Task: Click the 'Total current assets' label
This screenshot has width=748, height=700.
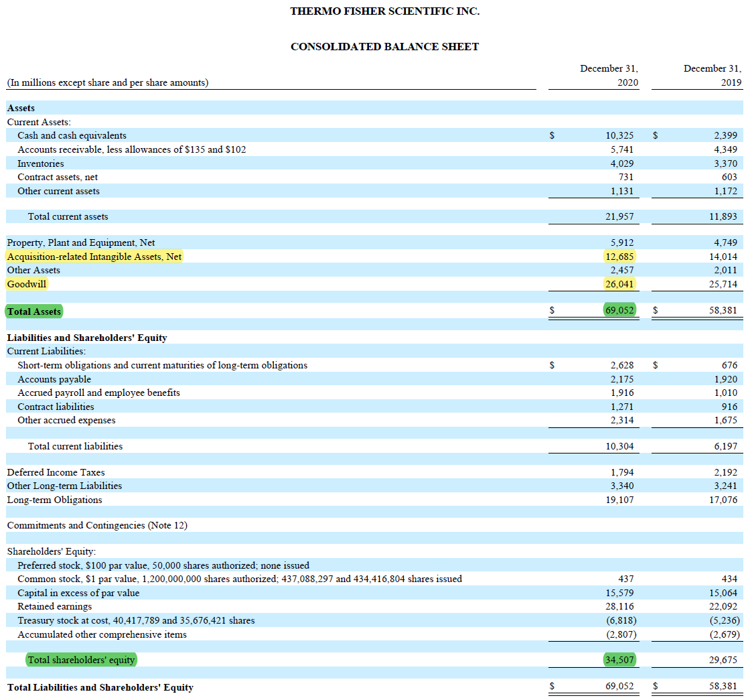Action: click(x=68, y=216)
